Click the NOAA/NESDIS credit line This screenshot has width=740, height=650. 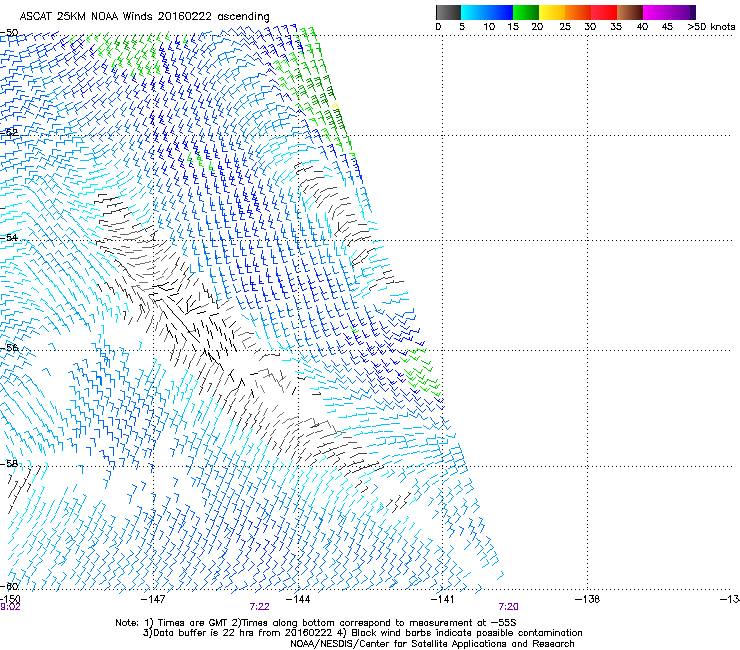[x=432, y=644]
